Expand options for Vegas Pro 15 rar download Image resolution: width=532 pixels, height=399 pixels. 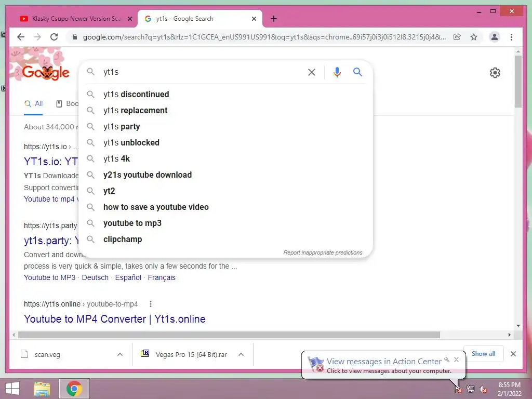(241, 354)
